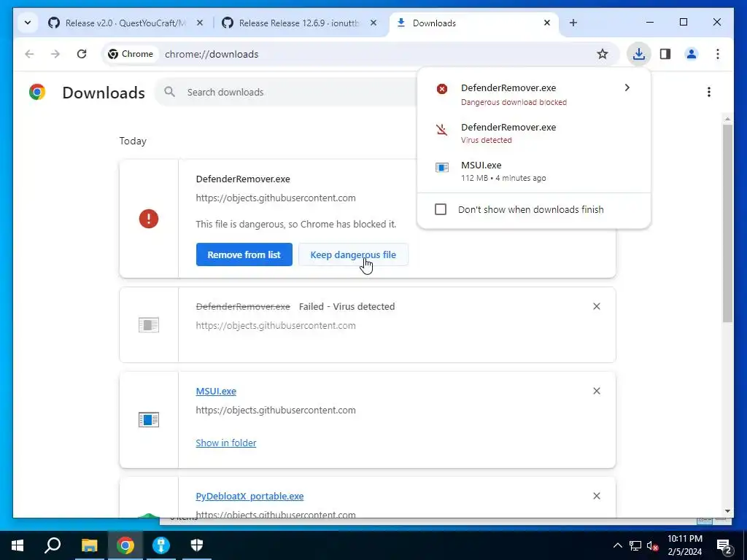
Task: Click the MSUI.exe file icon in popup
Action: click(x=442, y=168)
